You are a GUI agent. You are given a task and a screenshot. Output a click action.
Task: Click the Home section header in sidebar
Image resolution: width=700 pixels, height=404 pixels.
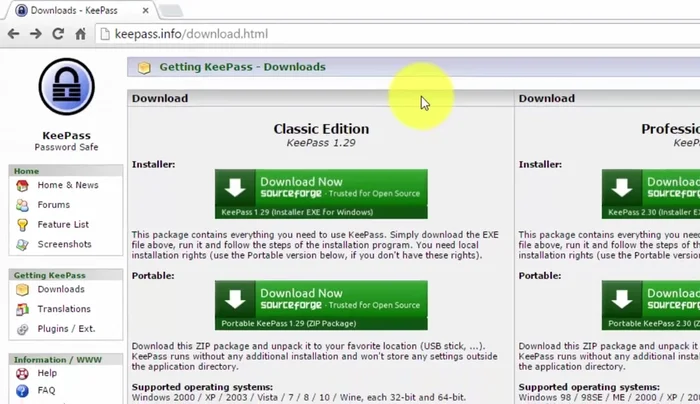[66, 171]
